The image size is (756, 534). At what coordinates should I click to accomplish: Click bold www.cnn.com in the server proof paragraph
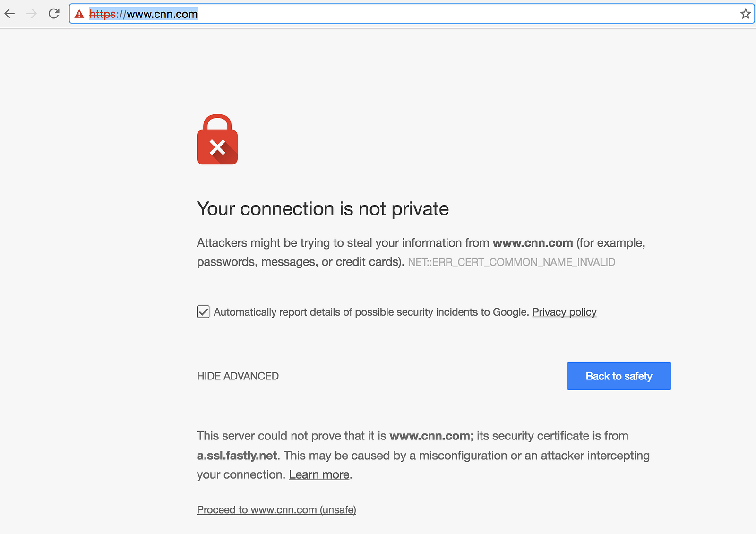429,436
